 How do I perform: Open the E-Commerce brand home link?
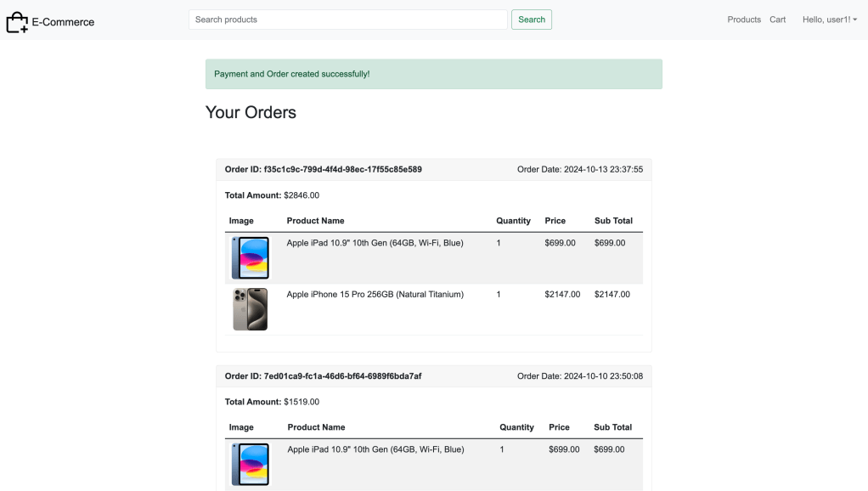(63, 22)
